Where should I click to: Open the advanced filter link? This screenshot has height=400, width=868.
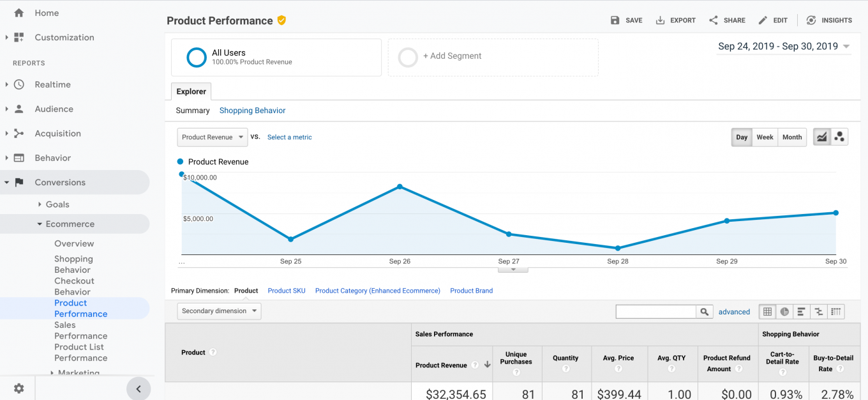pyautogui.click(x=734, y=311)
